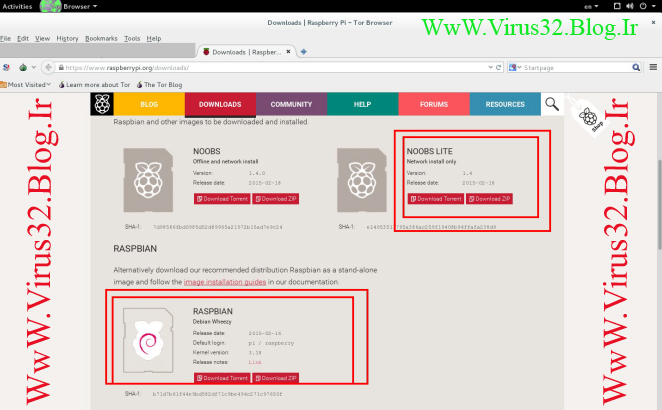Close the Downloads Raspberry Pi tab
This screenshot has height=410, width=662.
tap(288, 52)
